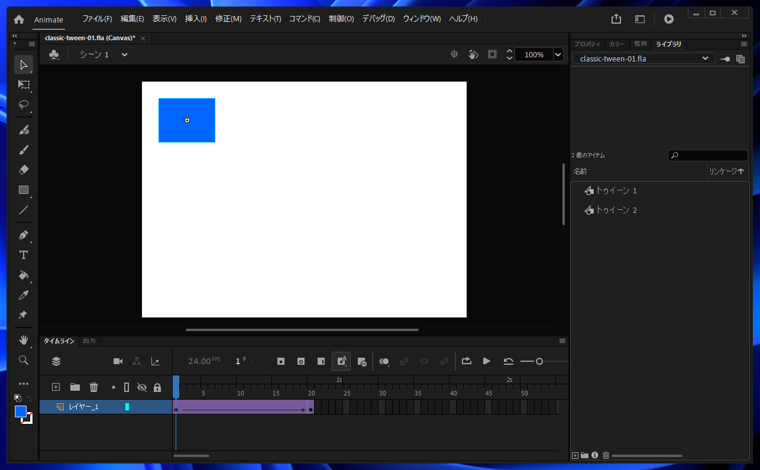Screen dimensions: 760x470
Task: Select the Eraser tool in toolbar
Action: 23,170
